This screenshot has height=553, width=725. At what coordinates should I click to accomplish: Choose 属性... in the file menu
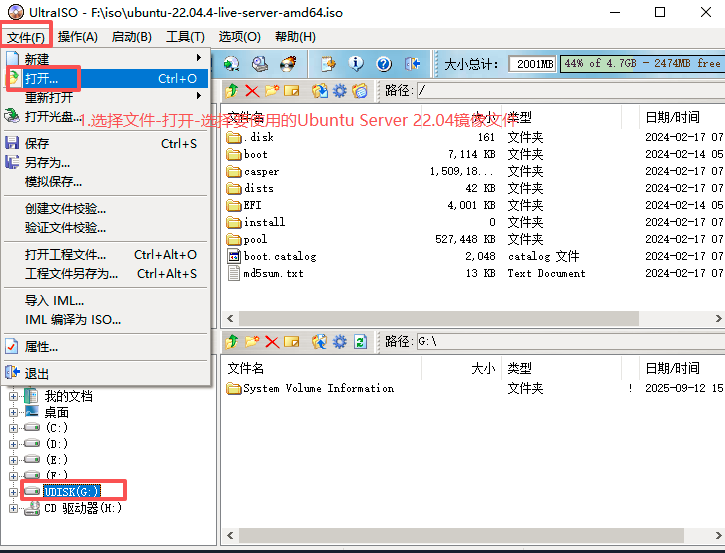[106, 346]
